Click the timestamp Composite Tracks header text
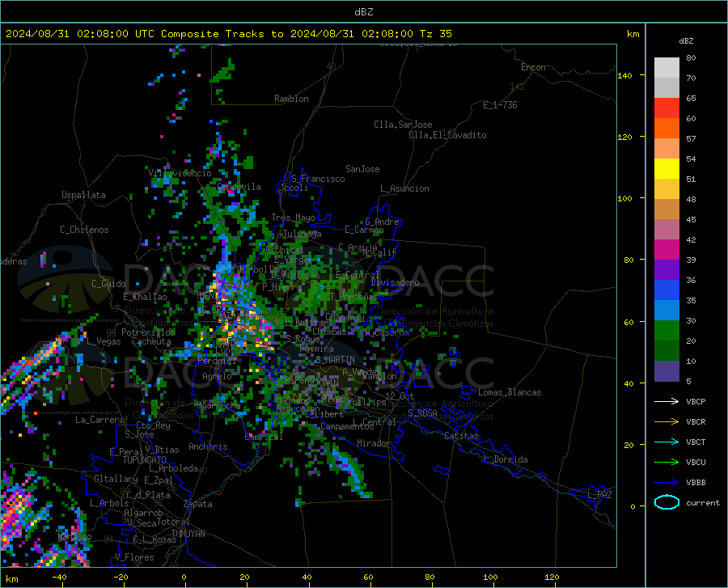The image size is (728, 588). (x=229, y=34)
